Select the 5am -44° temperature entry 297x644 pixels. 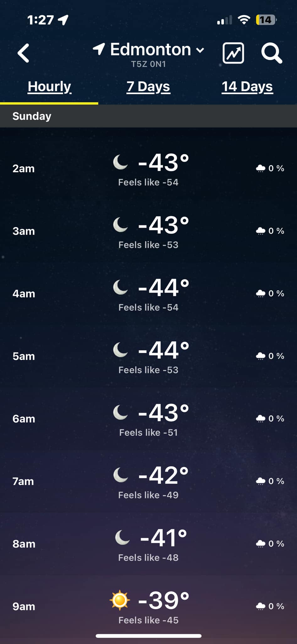point(164,350)
